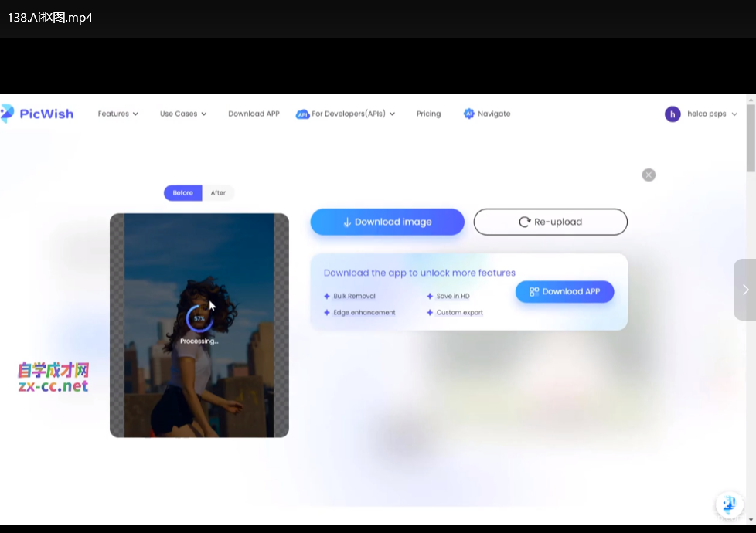756x533 pixels.
Task: Click the floating assistant icon at bottom right
Action: pyautogui.click(x=728, y=504)
